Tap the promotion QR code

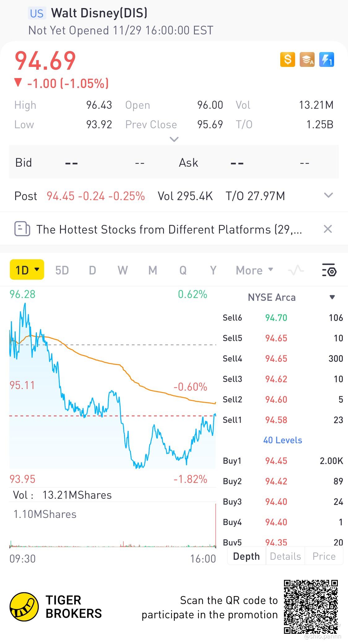311,607
